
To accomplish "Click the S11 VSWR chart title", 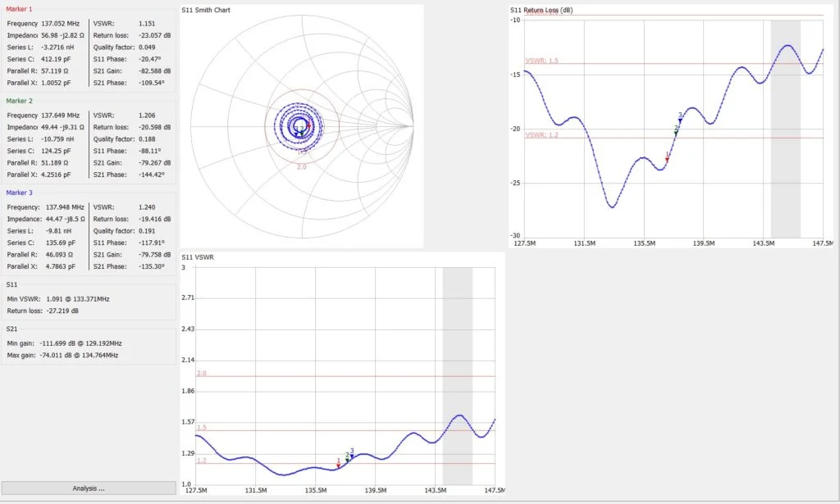I will point(200,259).
